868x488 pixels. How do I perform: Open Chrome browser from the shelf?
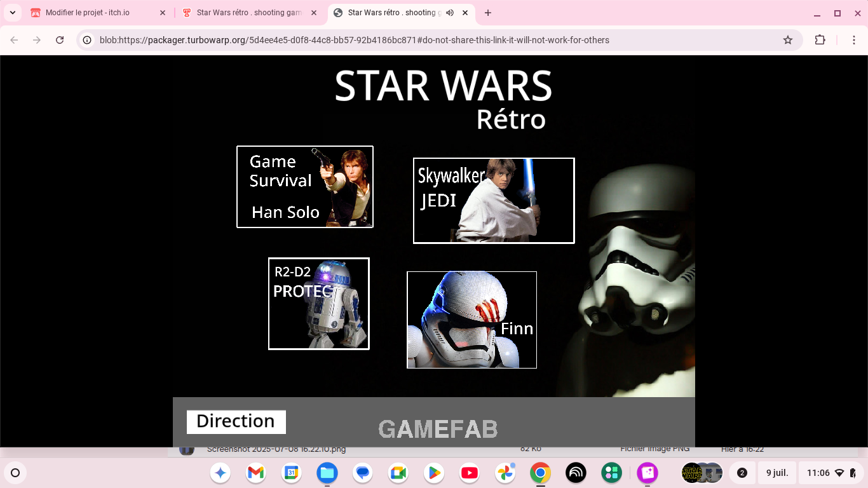coord(541,473)
